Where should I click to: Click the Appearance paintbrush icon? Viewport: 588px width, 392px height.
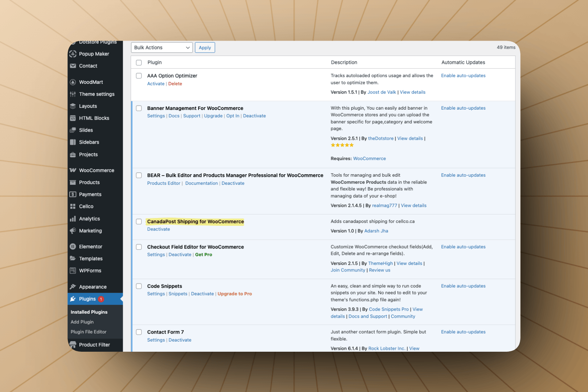[x=73, y=287]
